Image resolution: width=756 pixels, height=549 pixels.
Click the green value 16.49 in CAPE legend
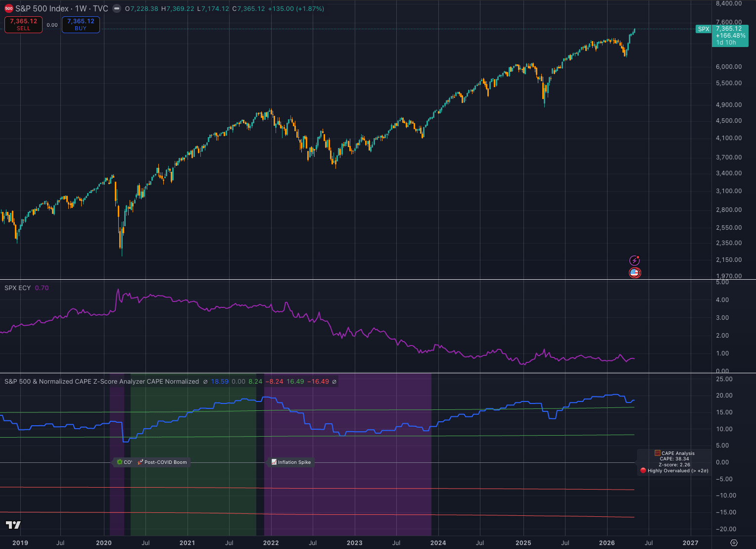295,382
